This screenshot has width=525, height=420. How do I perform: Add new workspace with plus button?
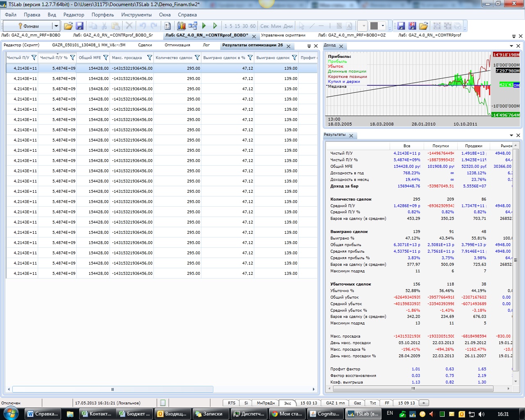tap(424, 403)
